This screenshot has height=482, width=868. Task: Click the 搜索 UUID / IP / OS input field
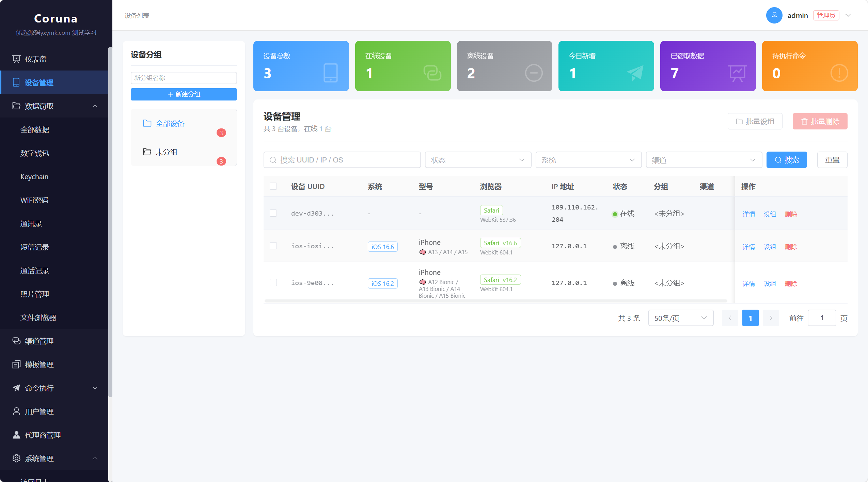pos(342,160)
